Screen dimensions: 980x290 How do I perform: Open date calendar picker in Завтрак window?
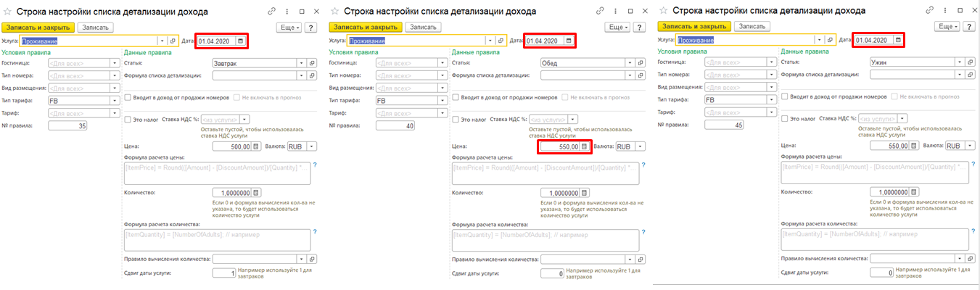(240, 41)
